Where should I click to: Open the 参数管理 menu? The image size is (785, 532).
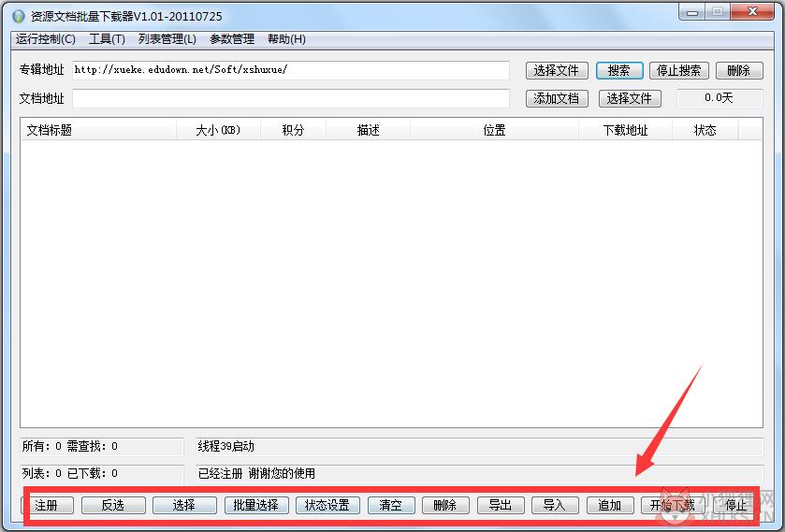[x=232, y=39]
